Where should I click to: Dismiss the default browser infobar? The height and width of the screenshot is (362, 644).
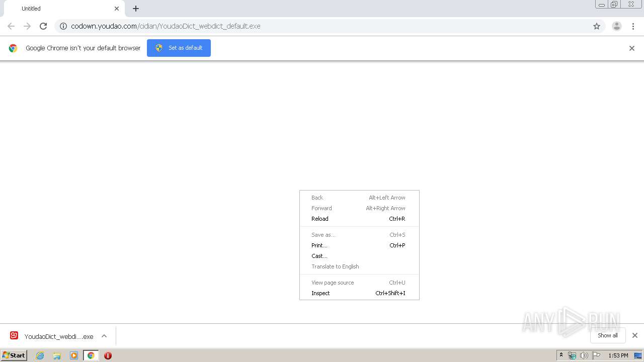coord(632,48)
